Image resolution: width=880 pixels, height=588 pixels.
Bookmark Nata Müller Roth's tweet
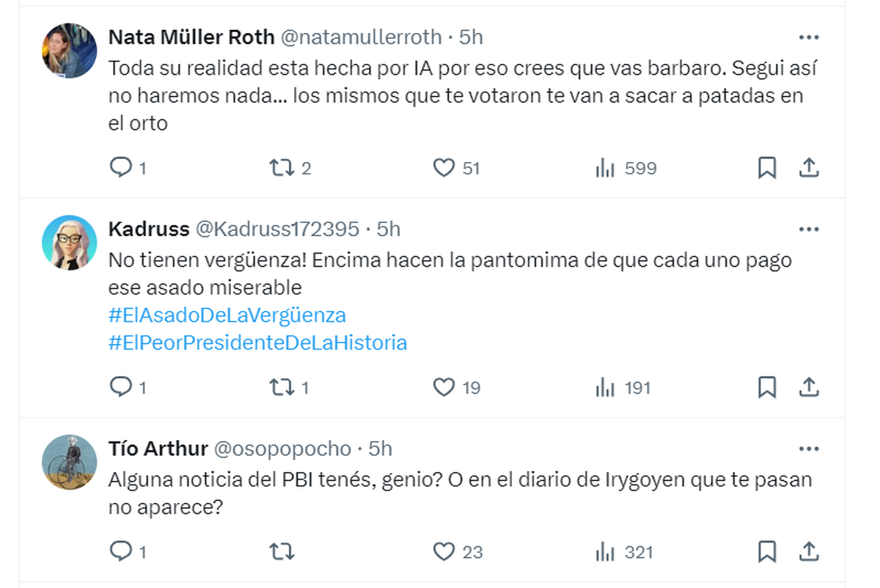pyautogui.click(x=766, y=169)
